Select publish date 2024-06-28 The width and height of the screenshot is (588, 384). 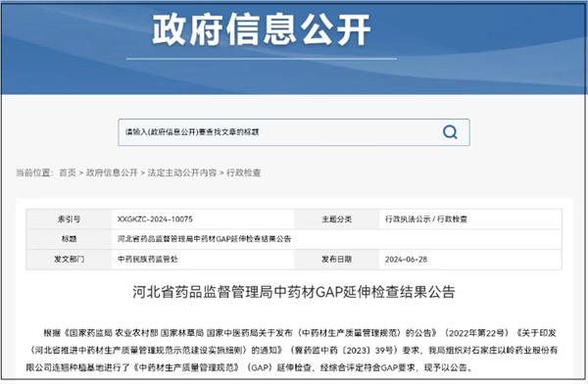[x=406, y=260]
